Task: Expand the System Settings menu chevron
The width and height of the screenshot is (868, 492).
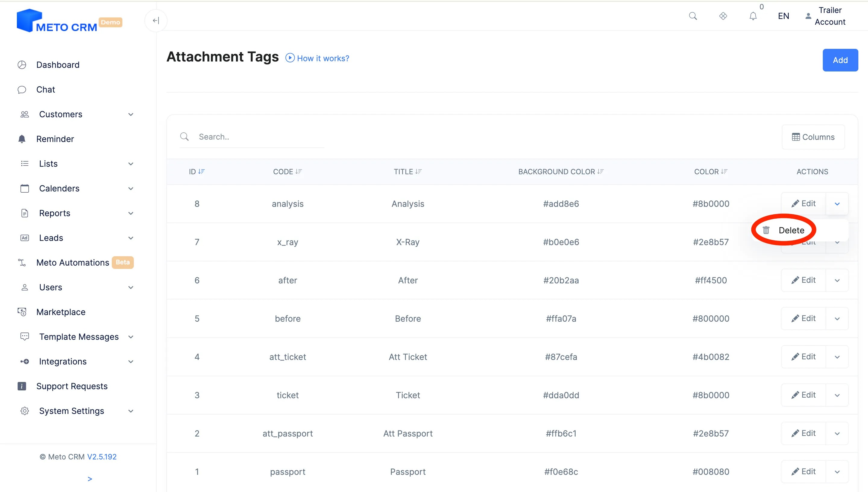Action: click(x=131, y=411)
